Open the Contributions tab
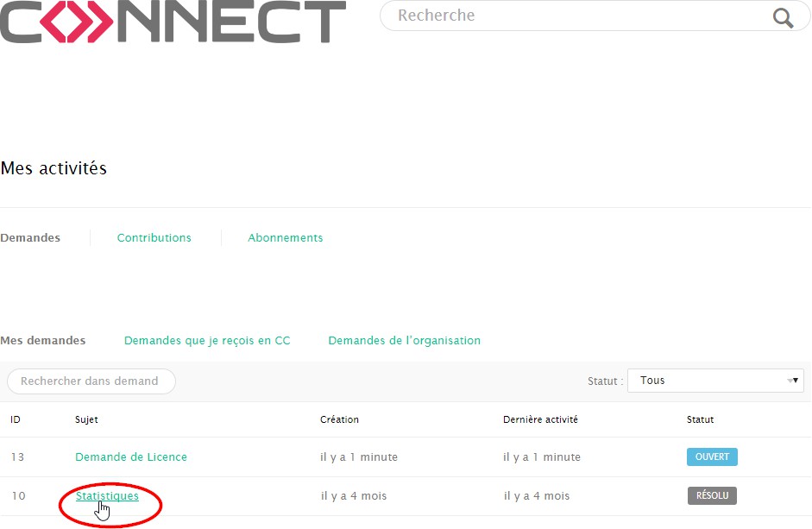 (154, 238)
